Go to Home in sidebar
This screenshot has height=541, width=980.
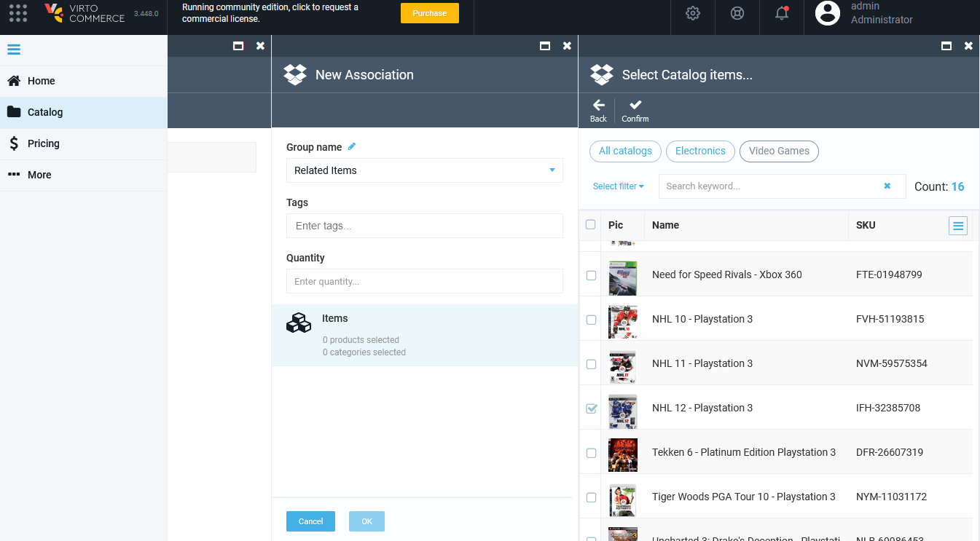(84, 81)
